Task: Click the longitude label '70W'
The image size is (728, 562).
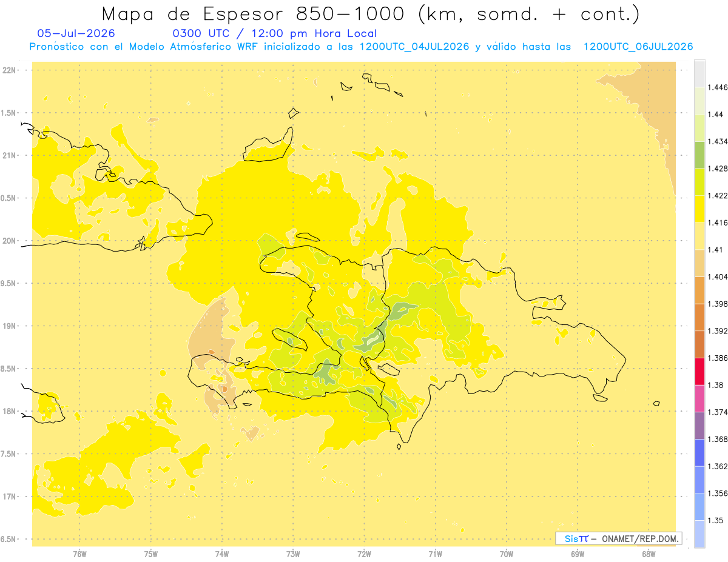Action: [507, 554]
